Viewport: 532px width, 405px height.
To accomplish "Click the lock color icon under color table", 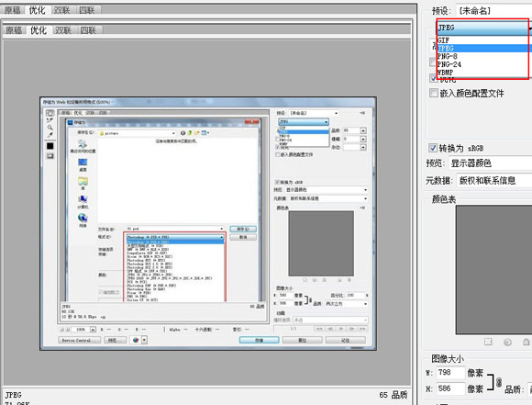I will pyautogui.click(x=526, y=342).
